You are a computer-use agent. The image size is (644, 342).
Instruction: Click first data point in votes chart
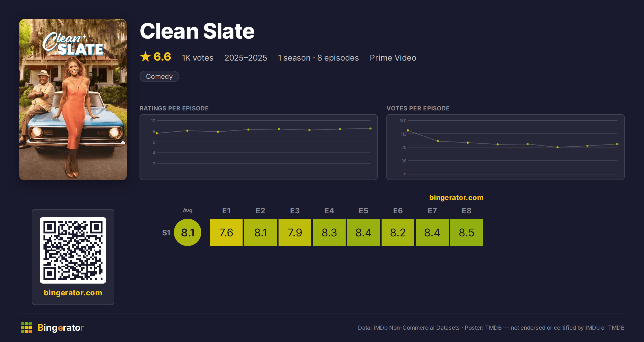coord(408,131)
